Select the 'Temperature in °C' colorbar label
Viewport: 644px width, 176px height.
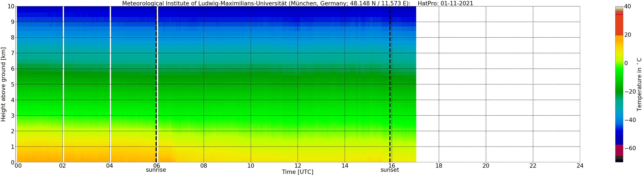(639, 84)
